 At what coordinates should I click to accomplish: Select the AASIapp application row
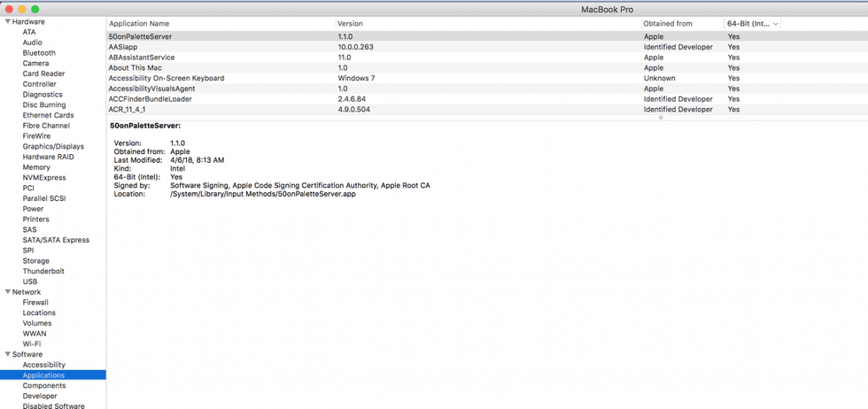point(487,47)
